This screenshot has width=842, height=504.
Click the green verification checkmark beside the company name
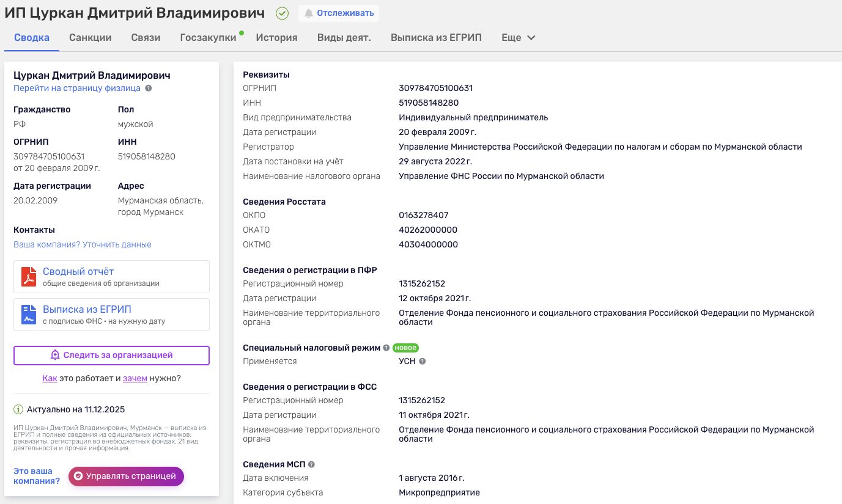[282, 12]
